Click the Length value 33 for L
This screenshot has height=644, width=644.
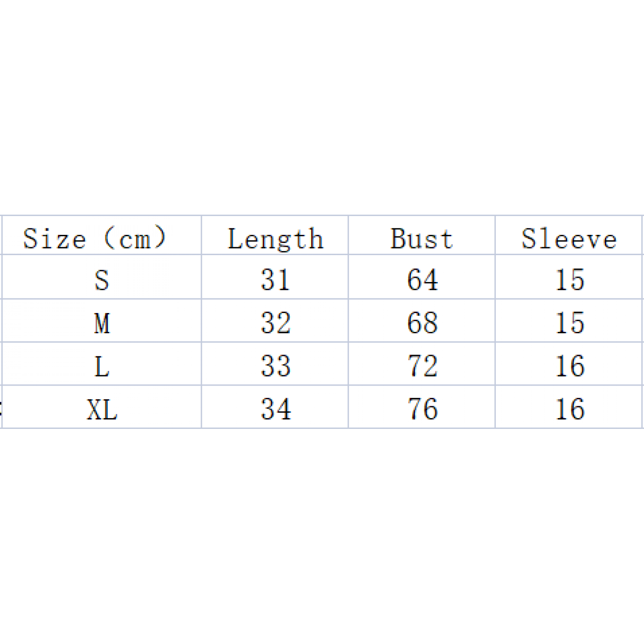coord(276,366)
